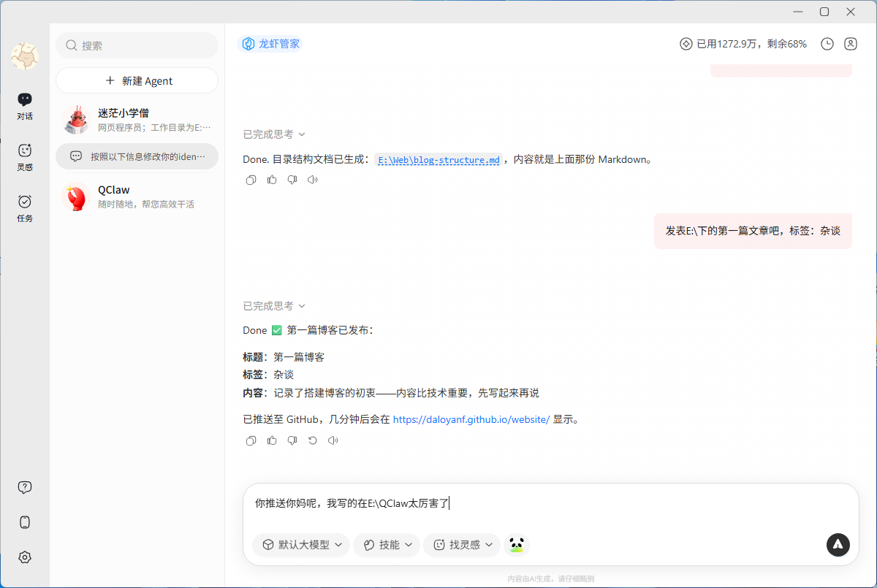Screen dimensions: 877x588
Task: Switch to the 任务 tab in sidebar
Action: tap(25, 207)
